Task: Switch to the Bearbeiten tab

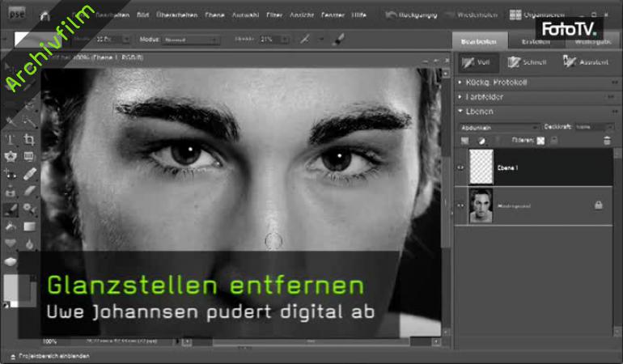Action: pyautogui.click(x=479, y=41)
